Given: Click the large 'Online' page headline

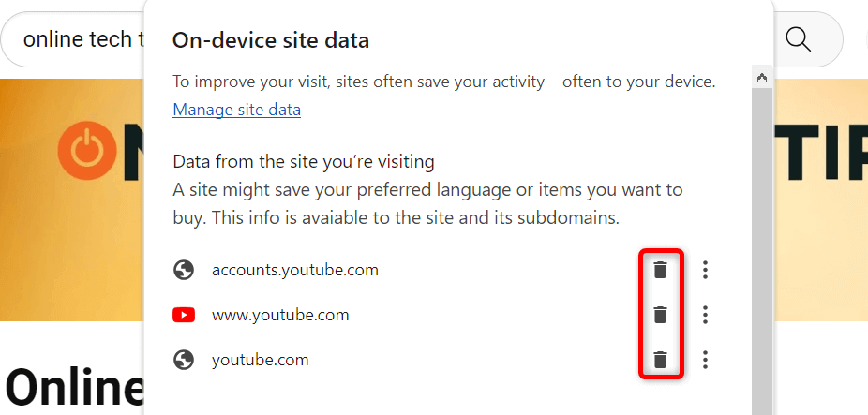Looking at the screenshot, I should point(73,386).
